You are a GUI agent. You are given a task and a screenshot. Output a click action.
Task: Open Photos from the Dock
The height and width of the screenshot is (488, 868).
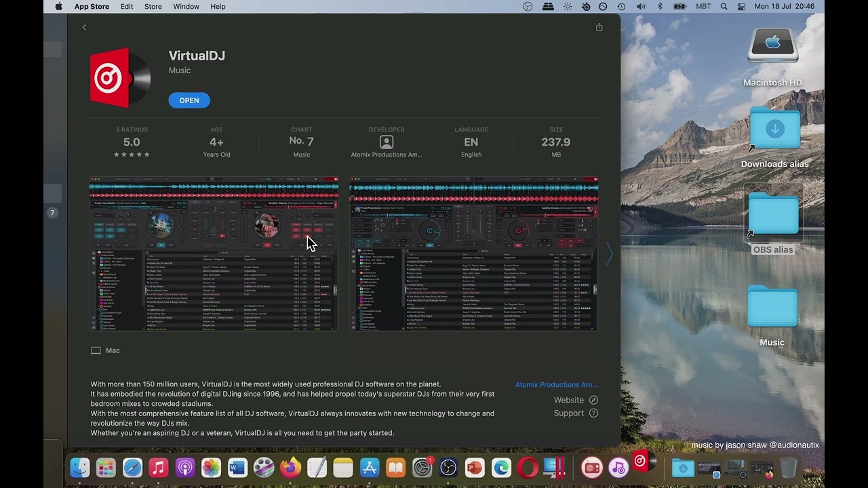(211, 467)
